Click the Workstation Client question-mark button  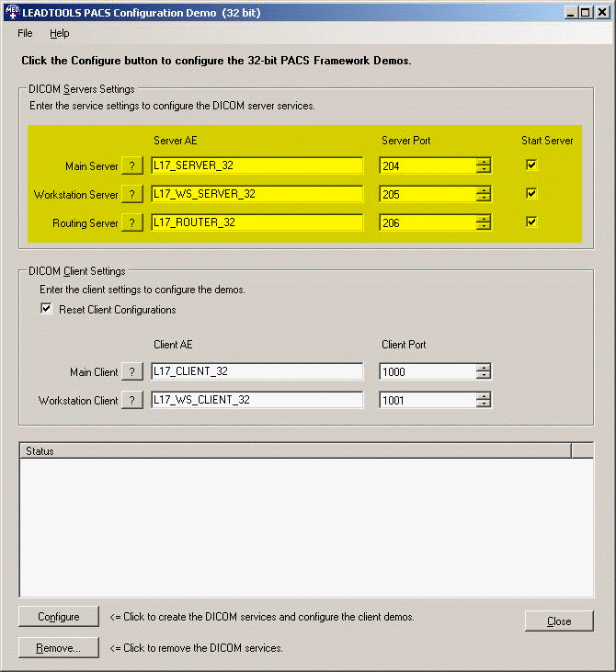tap(132, 401)
